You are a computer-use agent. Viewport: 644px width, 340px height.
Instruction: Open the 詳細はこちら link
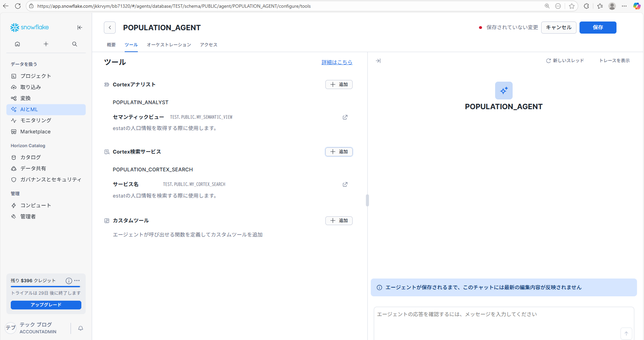(x=337, y=62)
